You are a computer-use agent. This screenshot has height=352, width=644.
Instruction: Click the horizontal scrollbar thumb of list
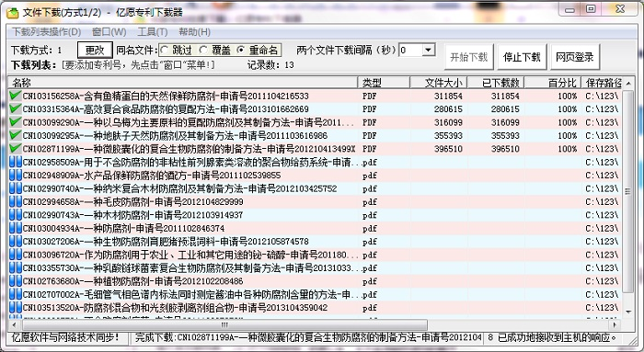(224, 325)
